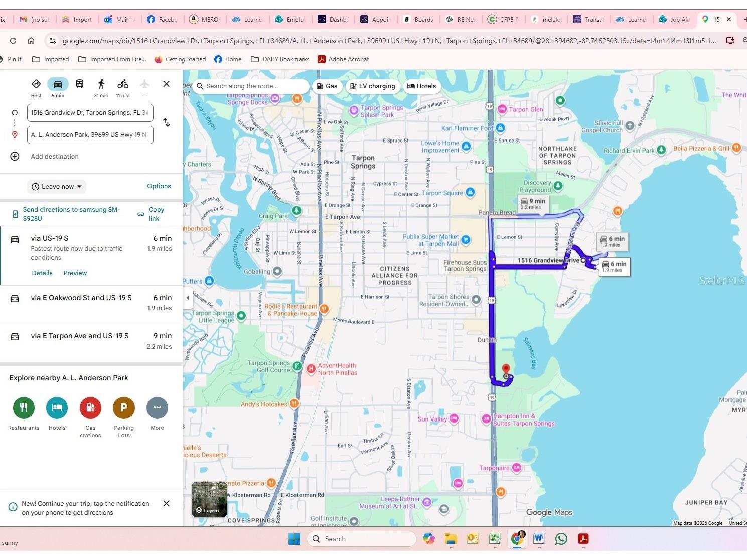
Task: Edit the starting point 1516 Grandview Dr field
Action: pos(90,113)
